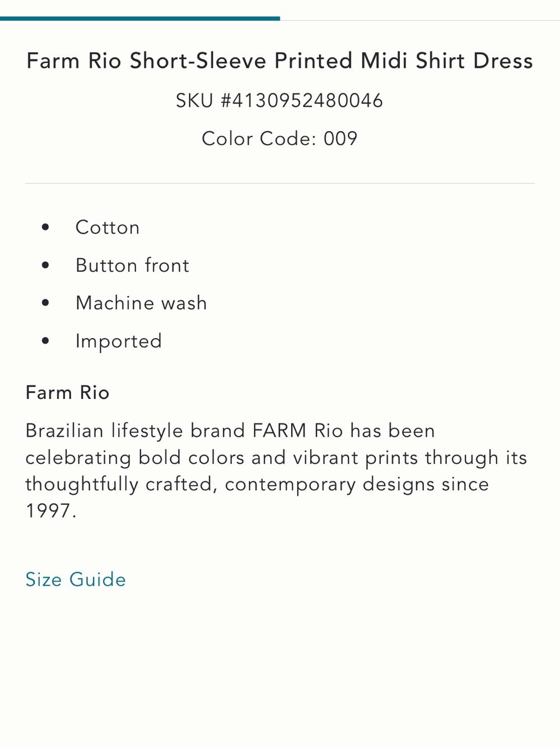
Task: Click the Farm Rio brand heading
Action: point(67,392)
